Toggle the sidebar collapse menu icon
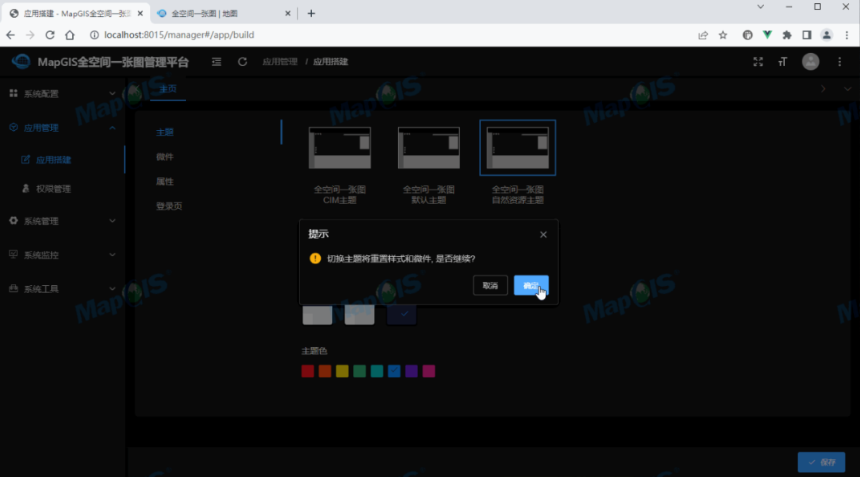 coord(217,62)
